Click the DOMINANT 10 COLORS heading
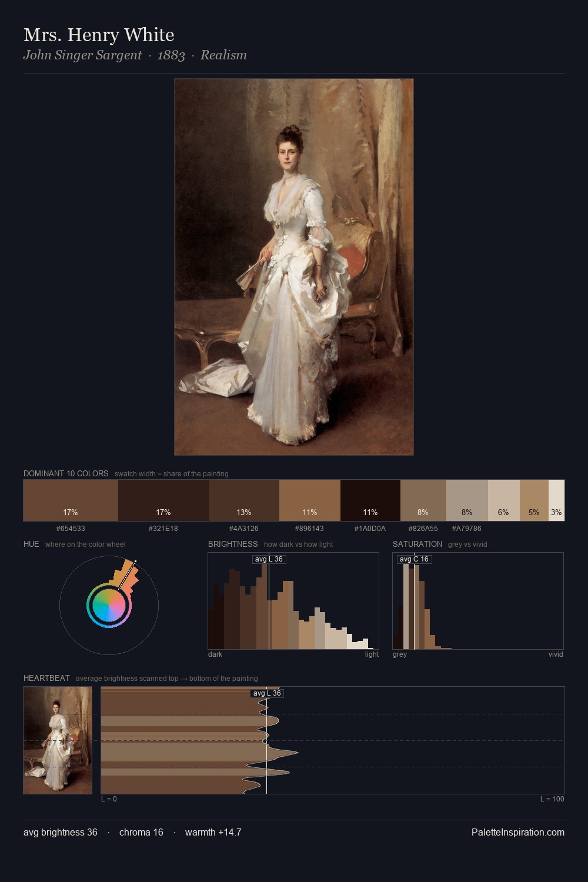This screenshot has height=882, width=588. pyautogui.click(x=66, y=473)
